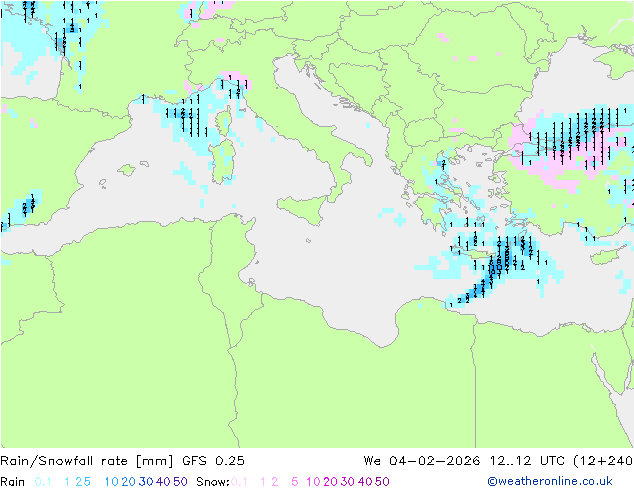Click the '(12+240' forecast offset text

(x=603, y=461)
